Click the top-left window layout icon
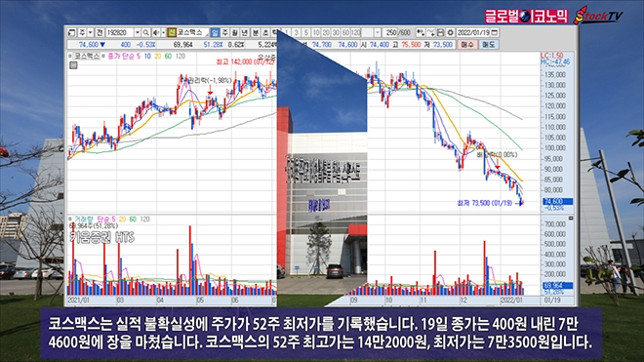This screenshot has height=362, width=644. pos(71,33)
